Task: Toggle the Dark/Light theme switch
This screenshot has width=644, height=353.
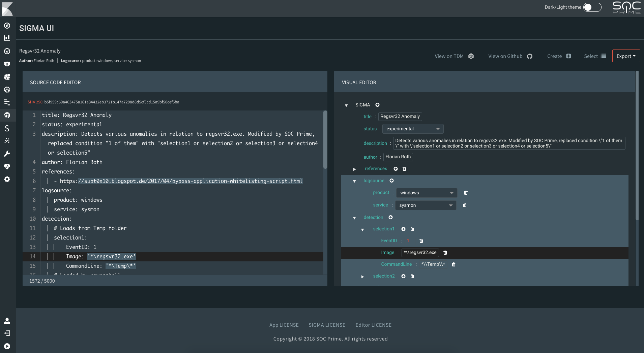Action: [592, 7]
